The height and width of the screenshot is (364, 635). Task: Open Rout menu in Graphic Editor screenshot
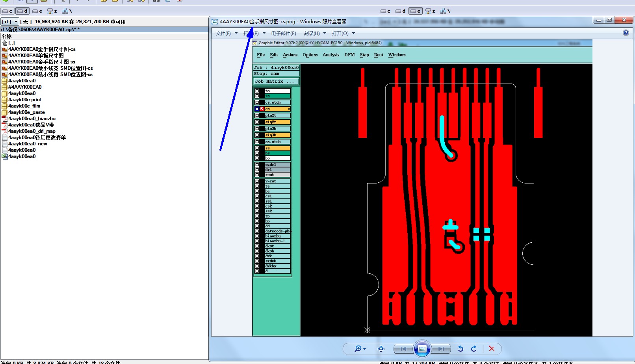[379, 55]
